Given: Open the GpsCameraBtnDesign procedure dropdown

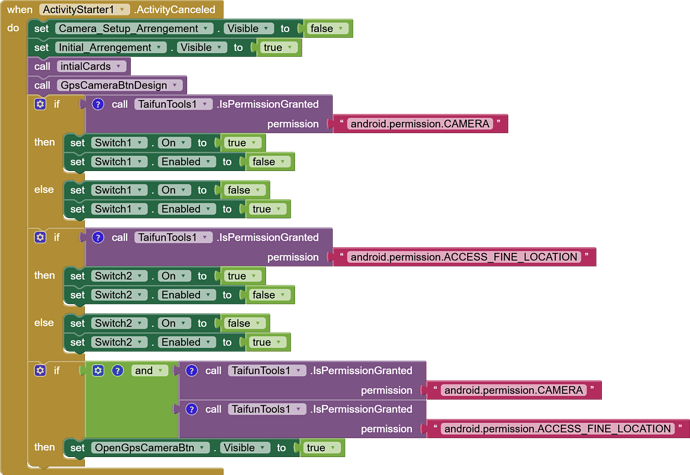Looking at the screenshot, I should click(x=119, y=85).
